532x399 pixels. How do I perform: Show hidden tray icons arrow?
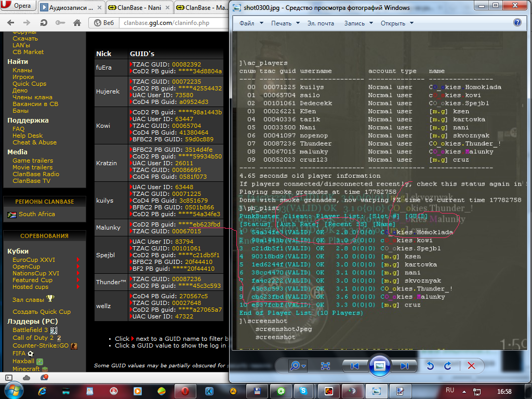pos(464,392)
